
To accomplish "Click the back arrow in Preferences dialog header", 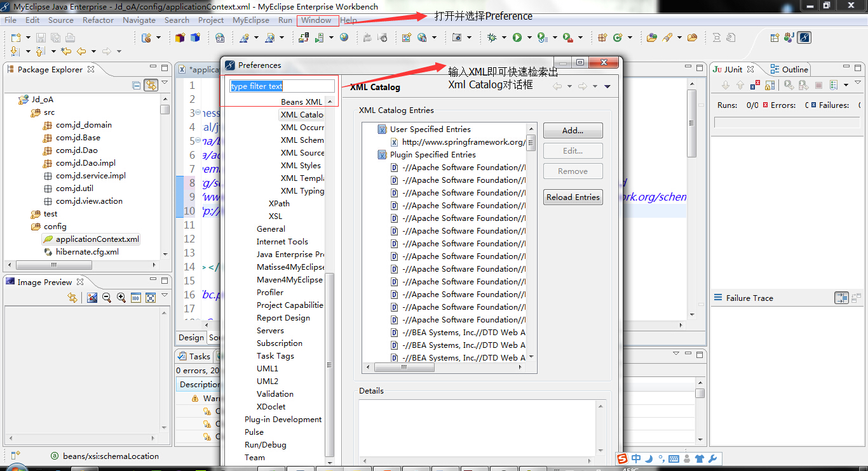I will tap(557, 86).
